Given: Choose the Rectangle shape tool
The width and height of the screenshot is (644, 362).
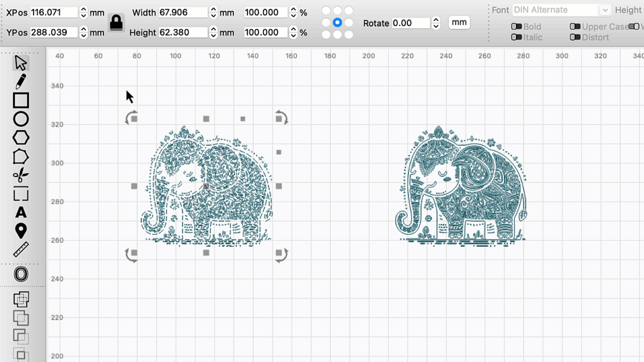Looking at the screenshot, I should coord(21,101).
